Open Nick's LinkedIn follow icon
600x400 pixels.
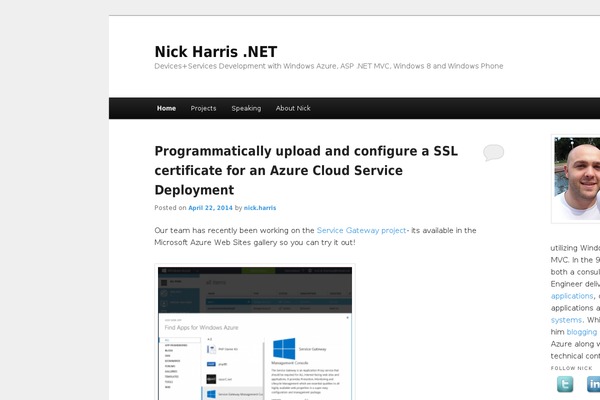click(x=593, y=384)
